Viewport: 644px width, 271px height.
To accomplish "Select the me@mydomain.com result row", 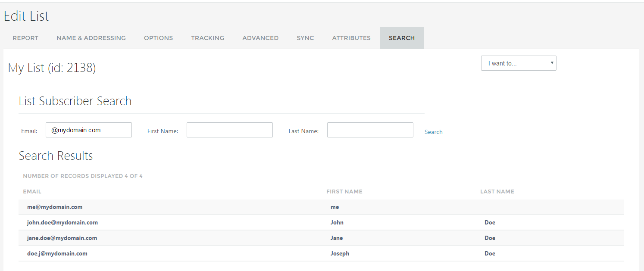I will click(55, 207).
